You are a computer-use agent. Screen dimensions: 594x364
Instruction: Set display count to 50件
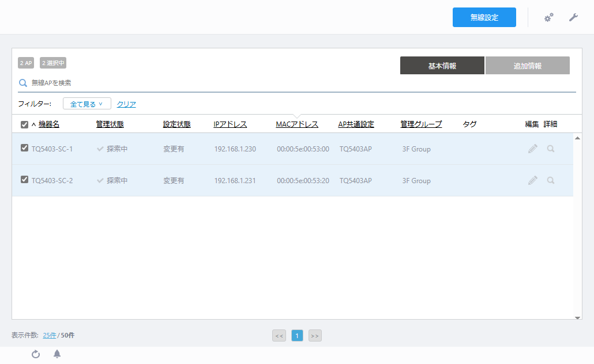68,335
